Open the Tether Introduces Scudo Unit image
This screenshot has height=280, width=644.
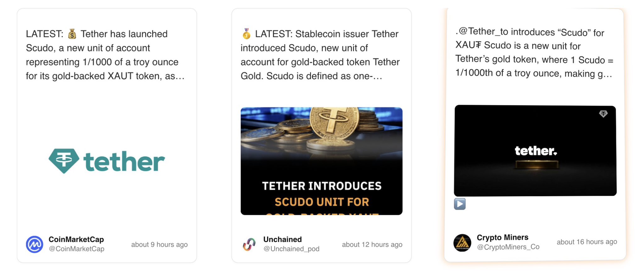[321, 161]
